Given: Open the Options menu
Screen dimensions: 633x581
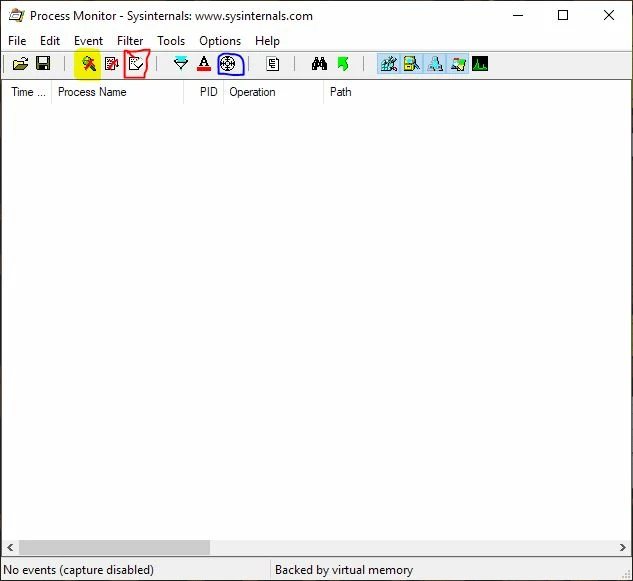Looking at the screenshot, I should click(x=220, y=41).
